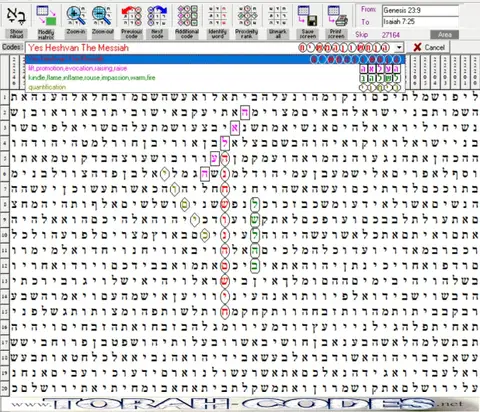Select the 'quantification' list entry
480x412 pixels.
(215, 87)
